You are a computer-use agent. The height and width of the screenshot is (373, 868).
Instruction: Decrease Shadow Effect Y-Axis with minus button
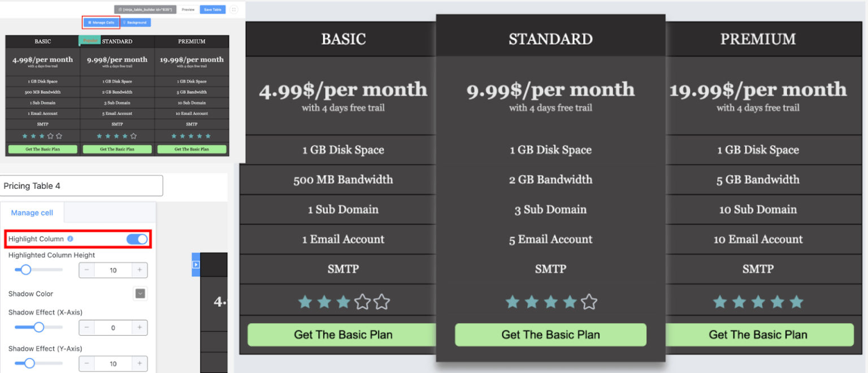tap(86, 363)
